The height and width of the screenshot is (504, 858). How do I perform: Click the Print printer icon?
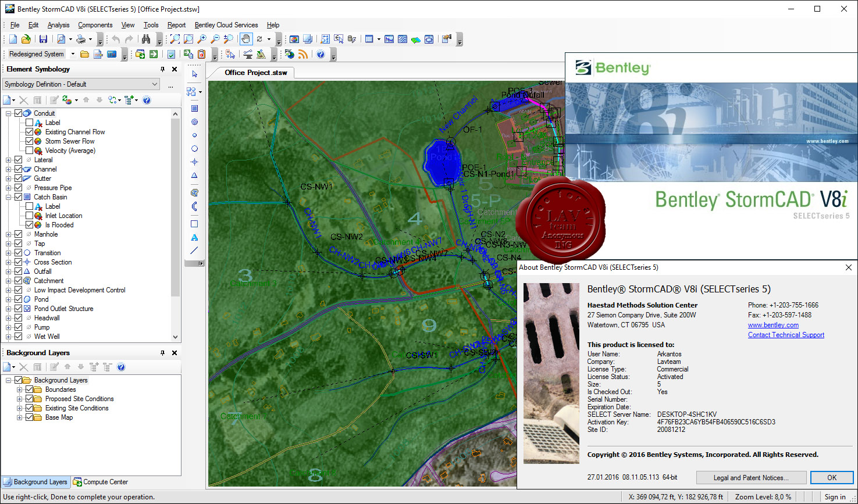(81, 39)
